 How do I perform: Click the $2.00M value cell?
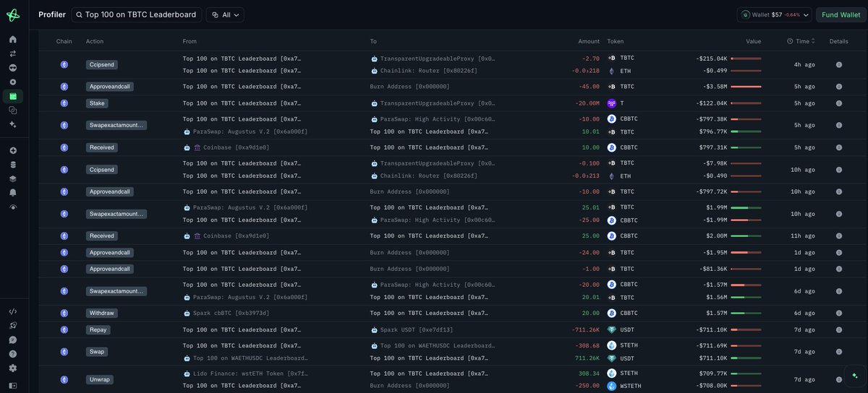[x=717, y=236]
